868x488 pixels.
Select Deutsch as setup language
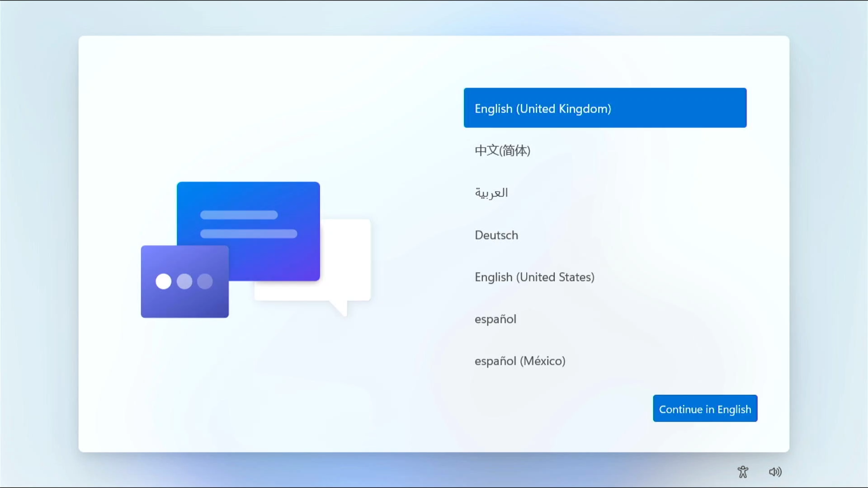pos(605,235)
